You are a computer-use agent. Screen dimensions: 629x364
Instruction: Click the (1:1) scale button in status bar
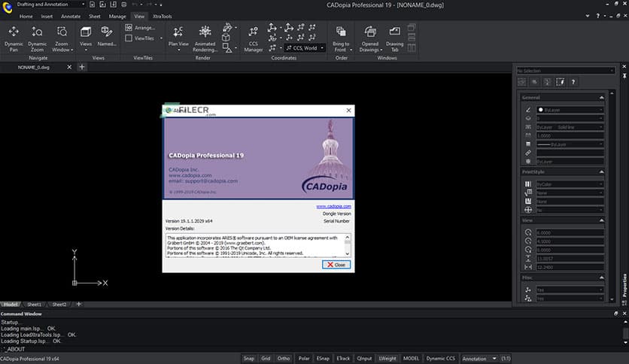[506, 359]
